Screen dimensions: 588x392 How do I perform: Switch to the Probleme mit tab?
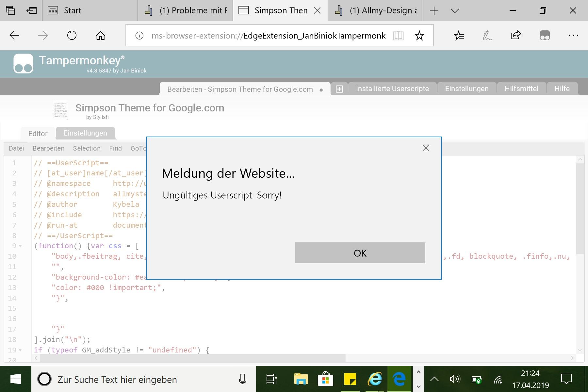[x=186, y=10]
